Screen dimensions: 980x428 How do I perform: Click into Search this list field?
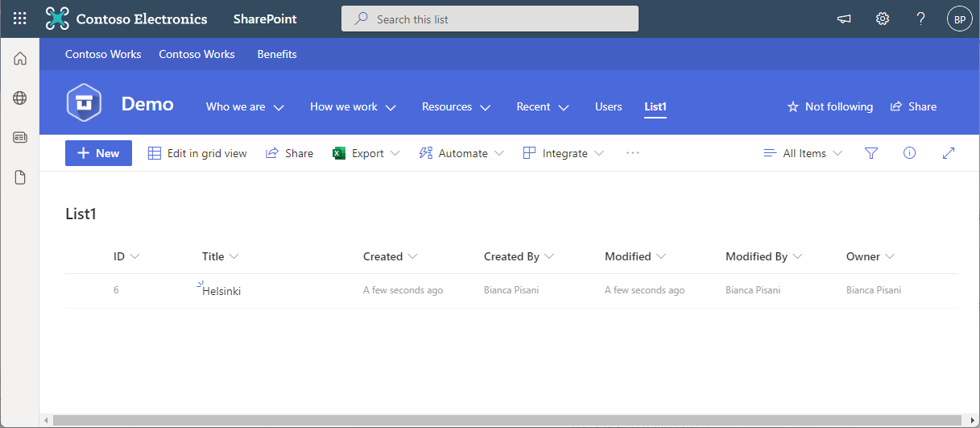(490, 19)
